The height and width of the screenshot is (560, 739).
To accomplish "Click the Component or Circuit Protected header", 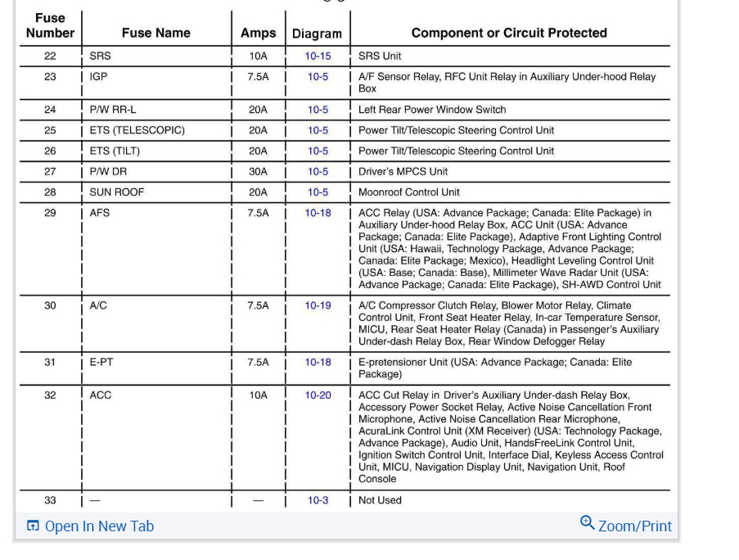I will click(x=509, y=33).
